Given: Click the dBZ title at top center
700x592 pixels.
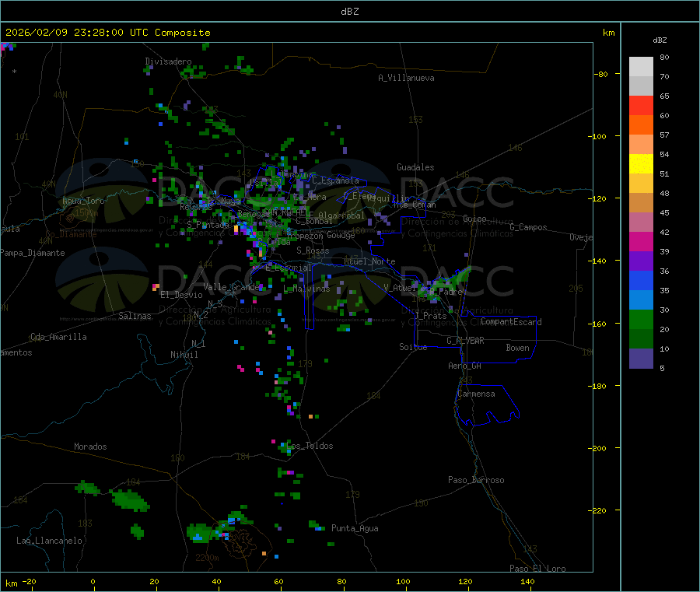Looking at the screenshot, I should [x=349, y=12].
